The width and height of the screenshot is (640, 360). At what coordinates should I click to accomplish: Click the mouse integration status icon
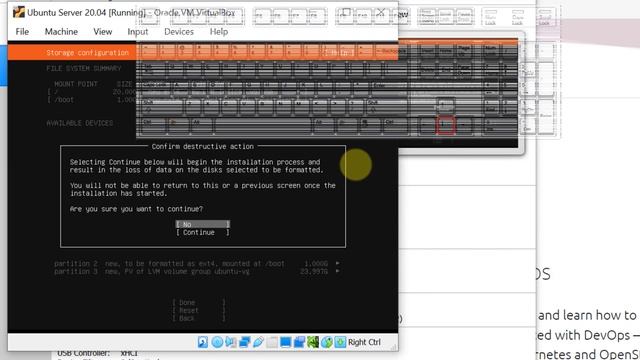tap(327, 342)
